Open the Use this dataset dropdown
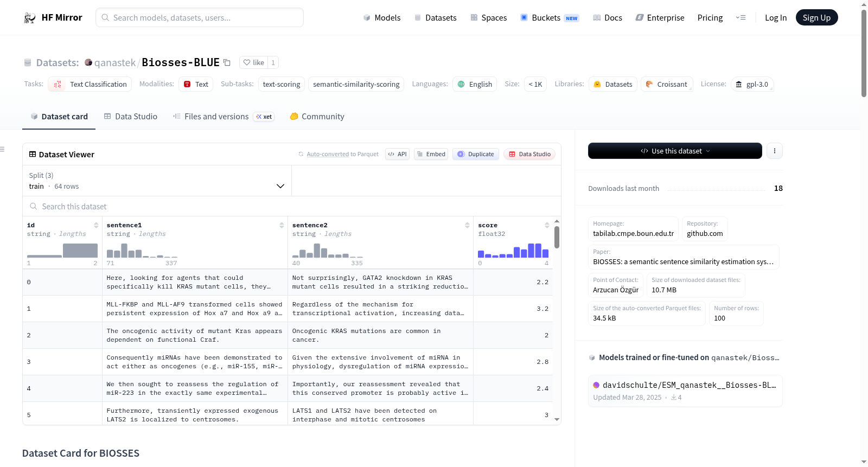This screenshot has height=467, width=868. (x=675, y=151)
